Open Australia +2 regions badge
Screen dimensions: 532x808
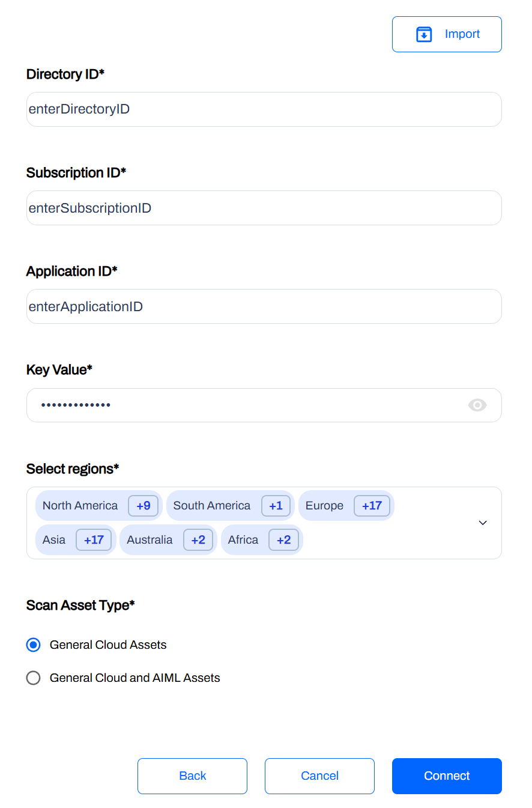(x=198, y=540)
